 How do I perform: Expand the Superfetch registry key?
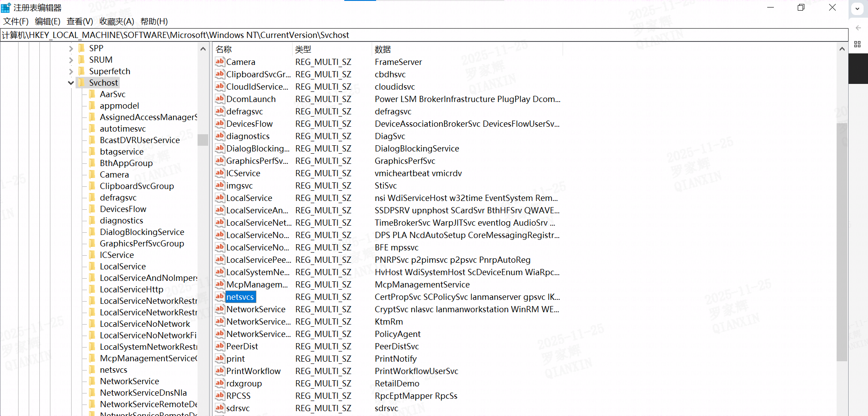[71, 71]
